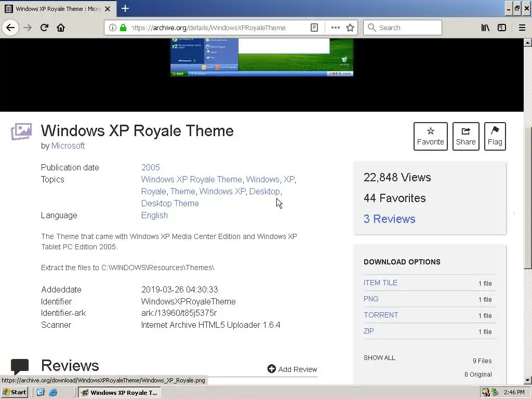Open the browser home page icon

coord(61,28)
